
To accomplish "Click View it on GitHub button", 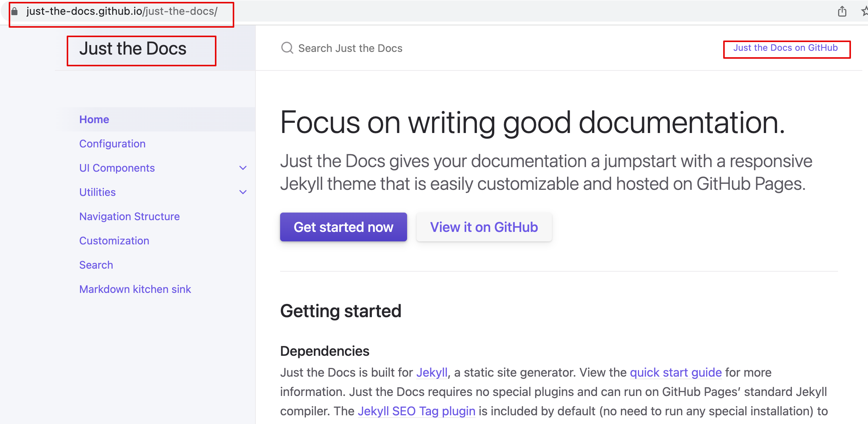I will (484, 227).
